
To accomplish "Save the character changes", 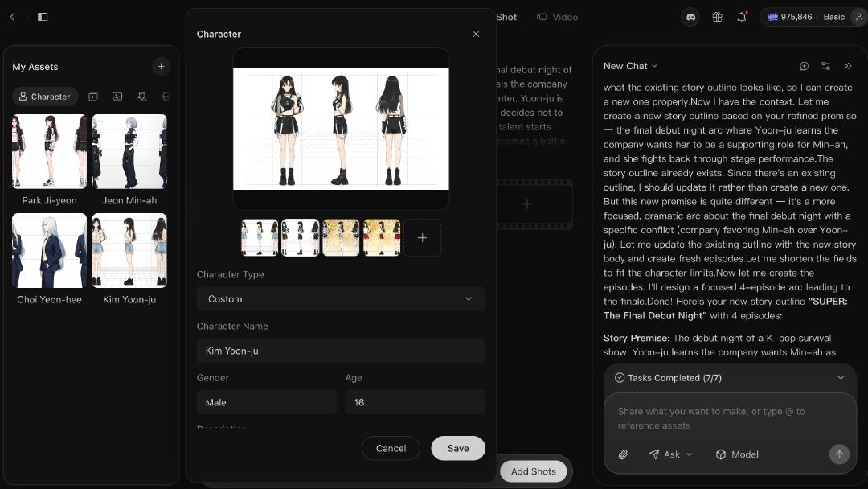I will (458, 448).
